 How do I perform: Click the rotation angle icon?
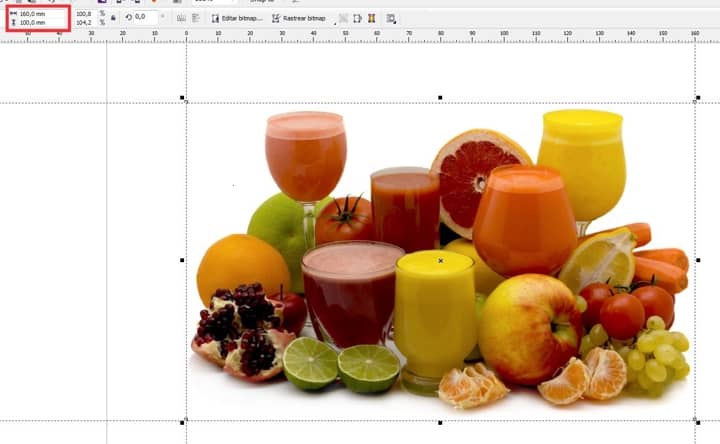click(128, 17)
